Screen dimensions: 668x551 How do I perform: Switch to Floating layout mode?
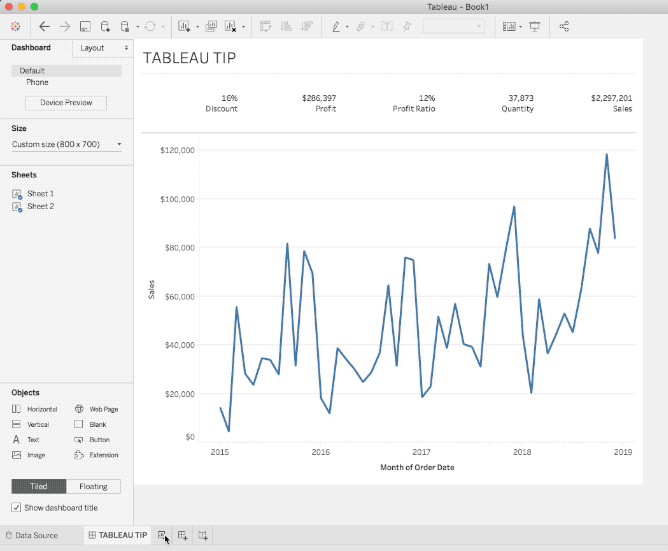(93, 486)
